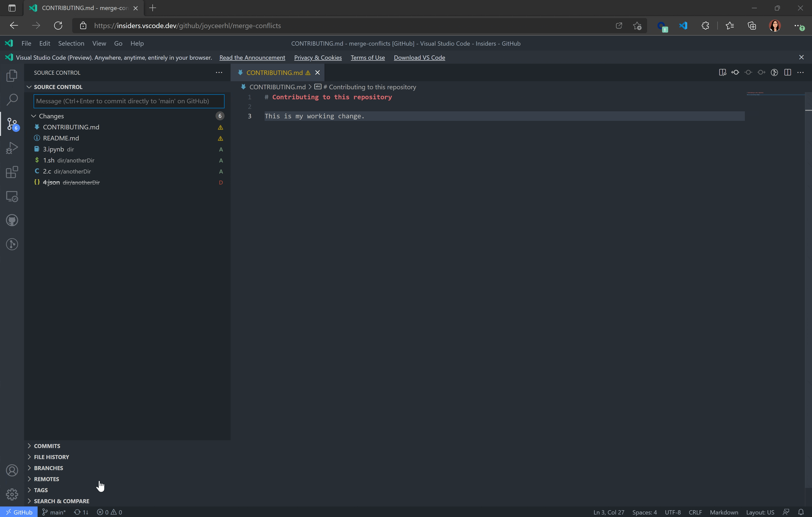Click CRLF end of line selector

[x=695, y=512]
